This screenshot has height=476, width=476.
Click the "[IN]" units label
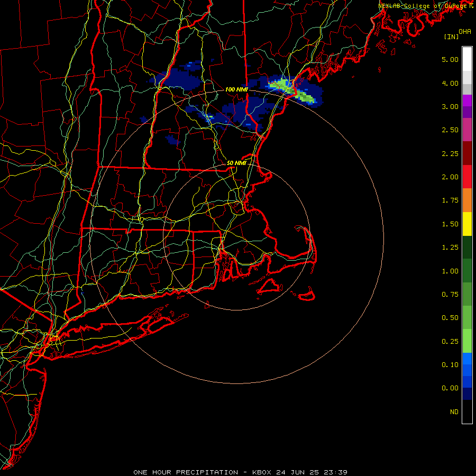(x=452, y=37)
